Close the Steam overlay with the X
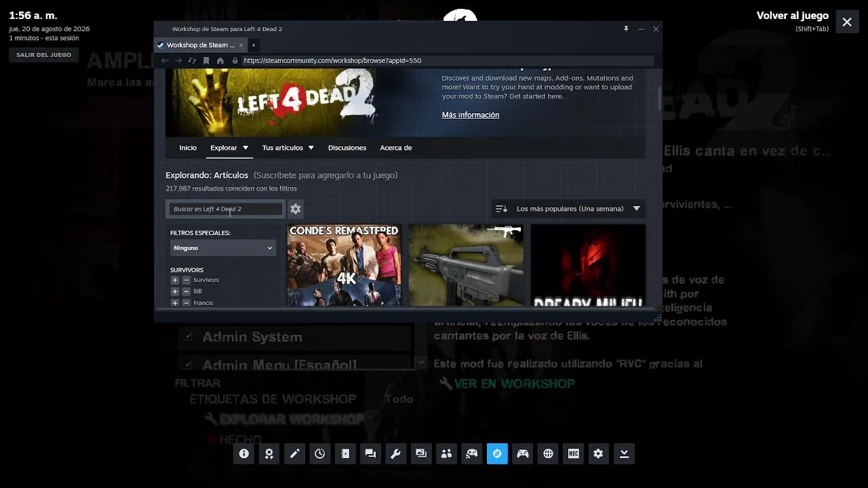The width and height of the screenshot is (868, 488). [847, 22]
